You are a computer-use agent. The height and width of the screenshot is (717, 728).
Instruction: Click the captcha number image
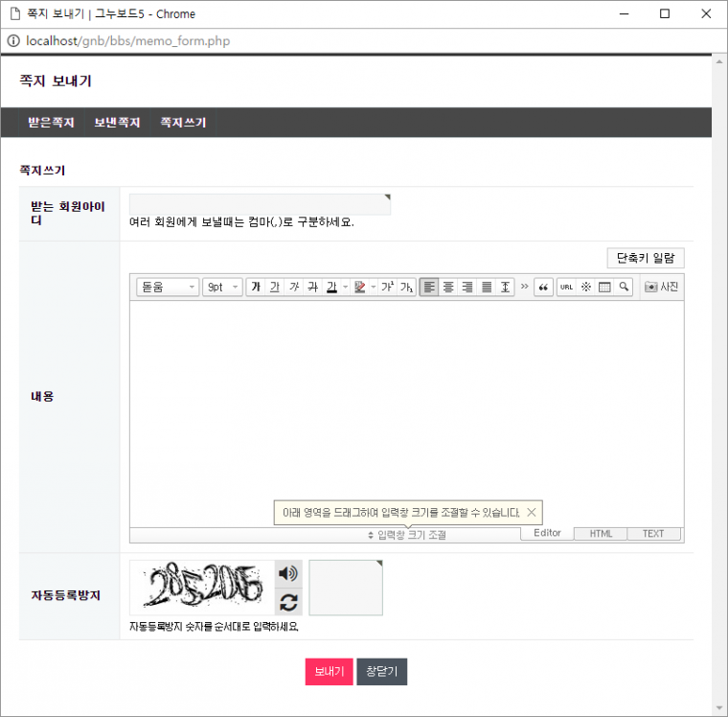point(202,588)
